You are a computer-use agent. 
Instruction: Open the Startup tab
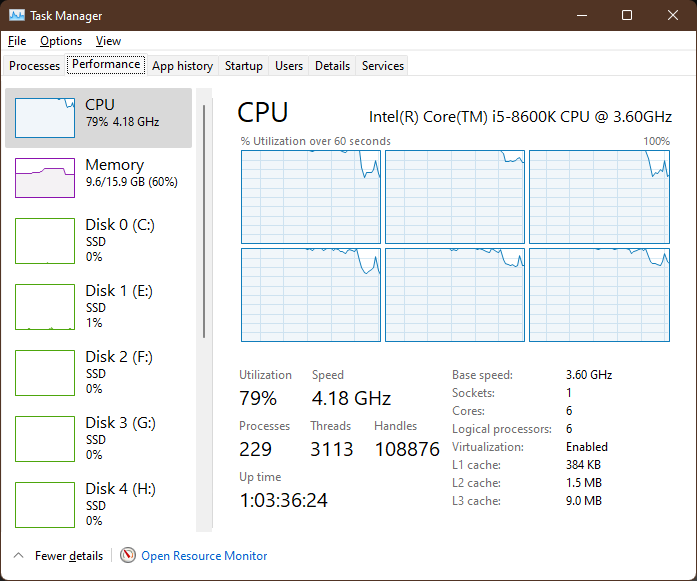pos(244,66)
